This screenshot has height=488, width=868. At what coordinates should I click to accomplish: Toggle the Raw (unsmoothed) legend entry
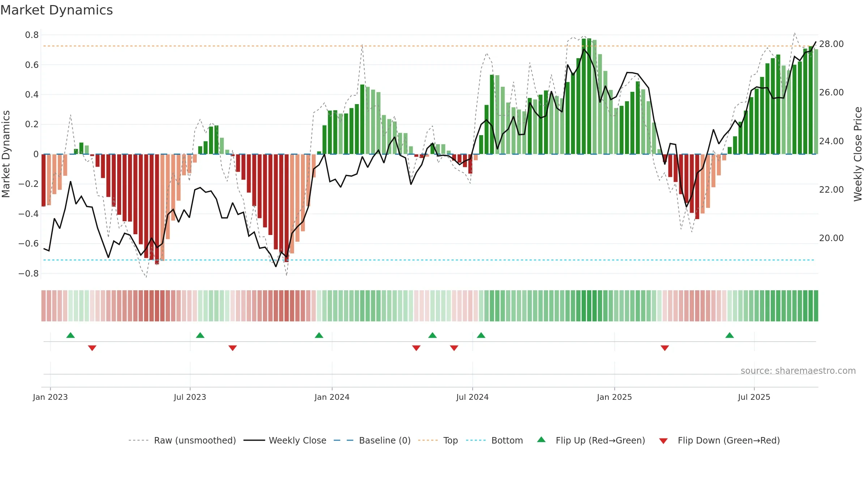(182, 440)
